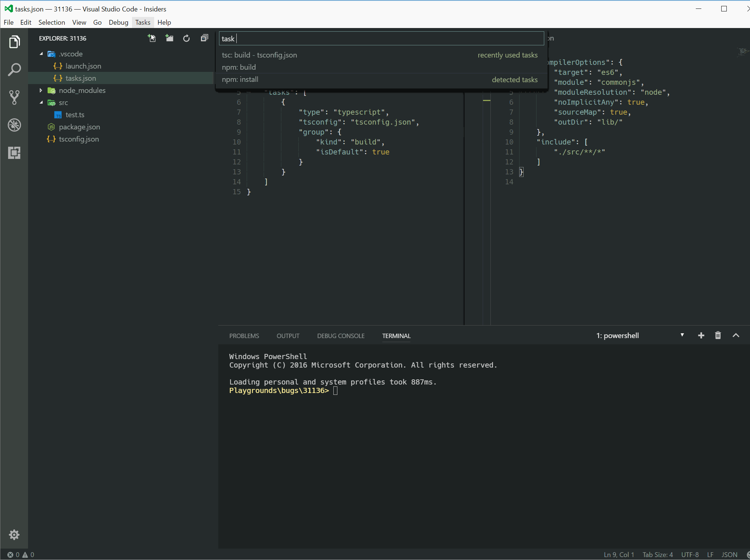This screenshot has height=560, width=750.
Task: Click the task quick-open input field
Action: (381, 38)
